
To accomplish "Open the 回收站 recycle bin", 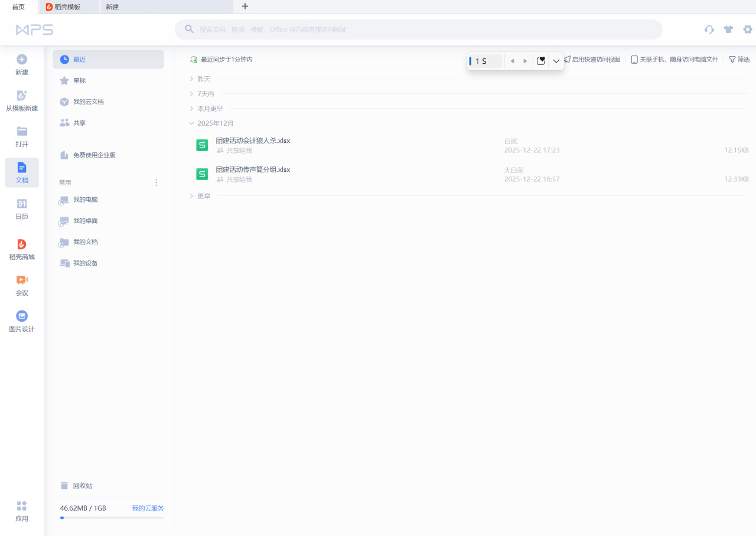I will coord(108,486).
